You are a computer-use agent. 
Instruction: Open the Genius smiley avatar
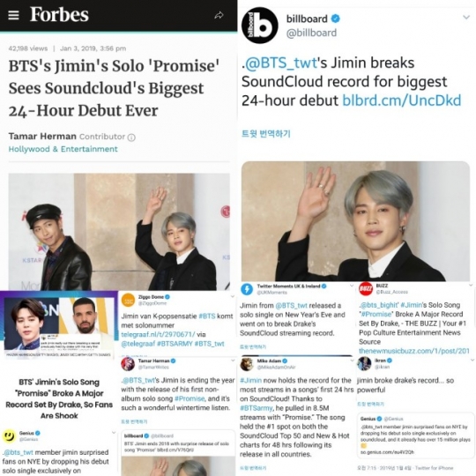[x=9, y=436]
